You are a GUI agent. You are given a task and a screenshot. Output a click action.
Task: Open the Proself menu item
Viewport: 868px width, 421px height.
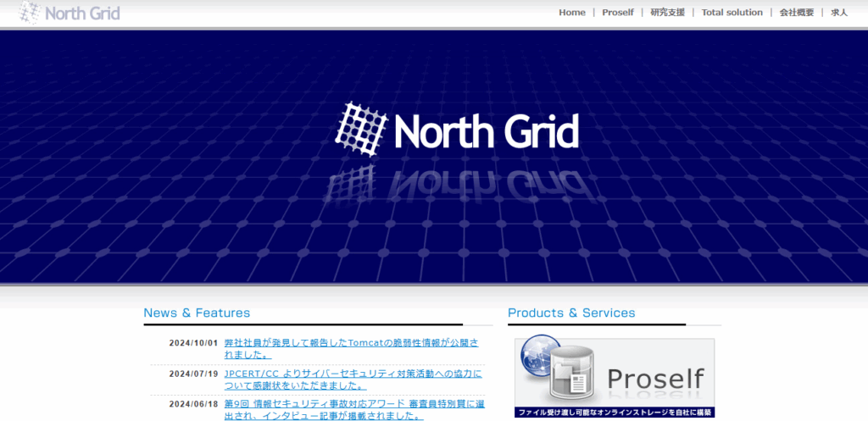pos(618,12)
